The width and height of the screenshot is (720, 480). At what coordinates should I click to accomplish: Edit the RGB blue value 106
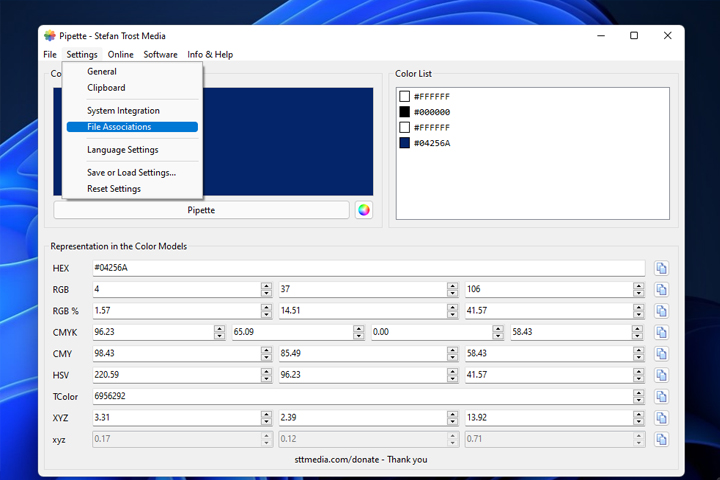tap(549, 289)
